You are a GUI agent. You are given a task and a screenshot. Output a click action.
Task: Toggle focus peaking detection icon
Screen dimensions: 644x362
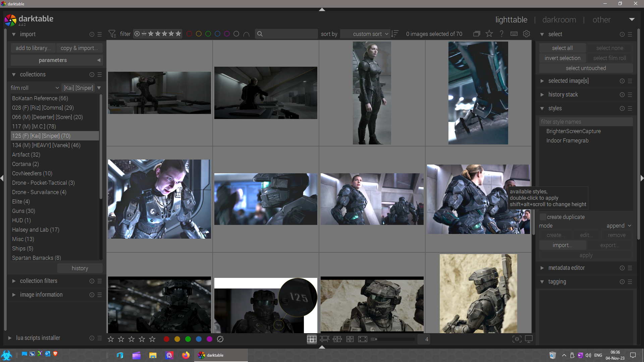tap(517, 339)
